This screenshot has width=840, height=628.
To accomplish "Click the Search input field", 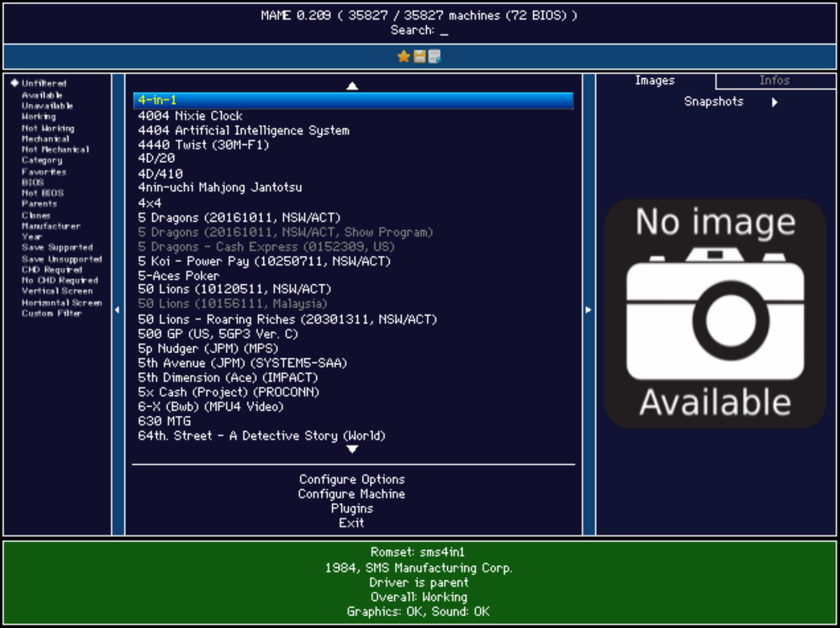I will (x=420, y=30).
